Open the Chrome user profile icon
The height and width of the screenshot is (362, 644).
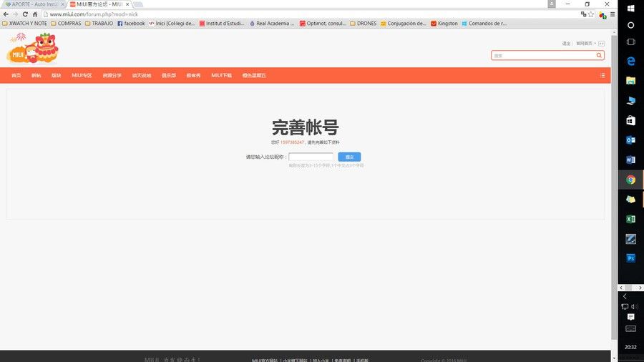[x=552, y=4]
